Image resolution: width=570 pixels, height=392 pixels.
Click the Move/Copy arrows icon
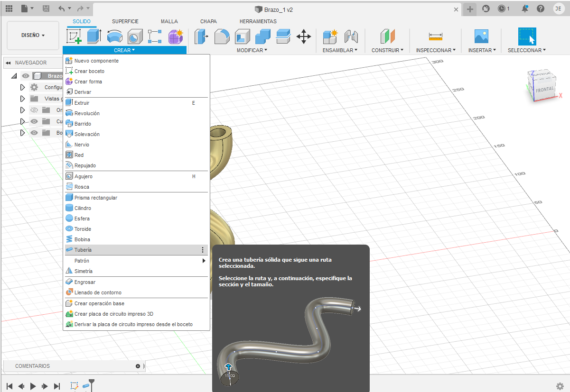pyautogui.click(x=304, y=36)
